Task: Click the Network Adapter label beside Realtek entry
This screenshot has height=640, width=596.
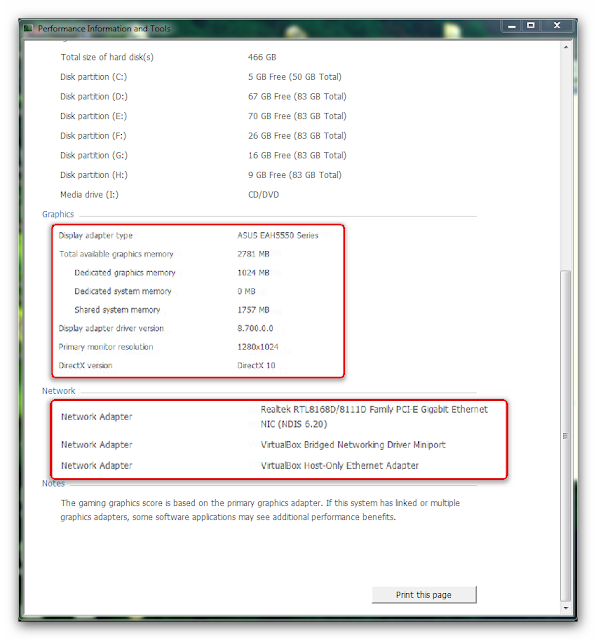Action: pyautogui.click(x=97, y=417)
